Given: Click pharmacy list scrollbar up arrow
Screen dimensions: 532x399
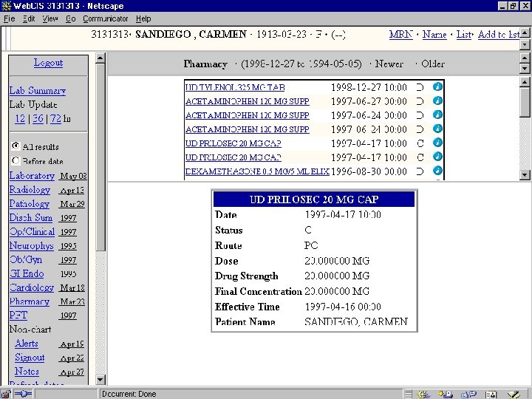Looking at the screenshot, I should [x=525, y=81].
